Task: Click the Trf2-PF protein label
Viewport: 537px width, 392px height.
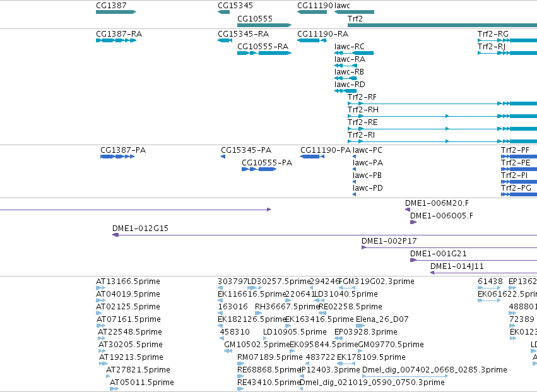Action: [515, 150]
